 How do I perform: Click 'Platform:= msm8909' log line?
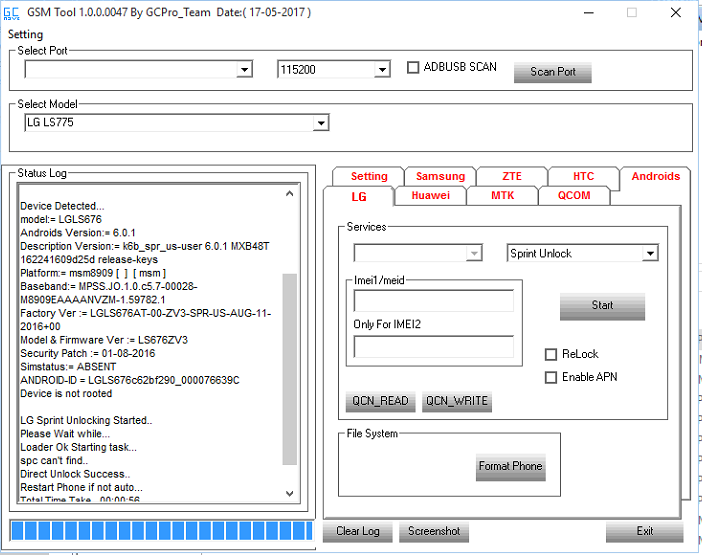pyautogui.click(x=93, y=273)
